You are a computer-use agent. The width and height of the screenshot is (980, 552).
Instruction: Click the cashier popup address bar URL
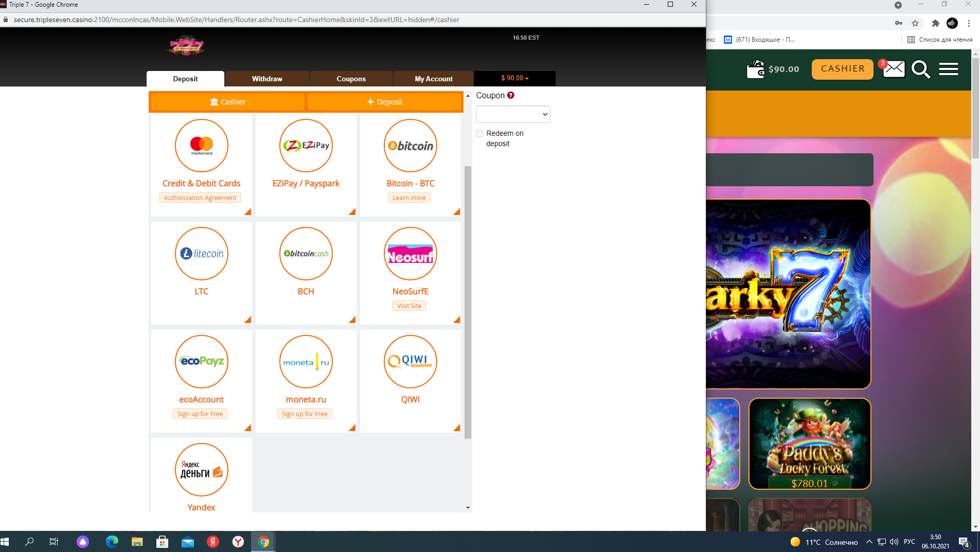(x=237, y=20)
